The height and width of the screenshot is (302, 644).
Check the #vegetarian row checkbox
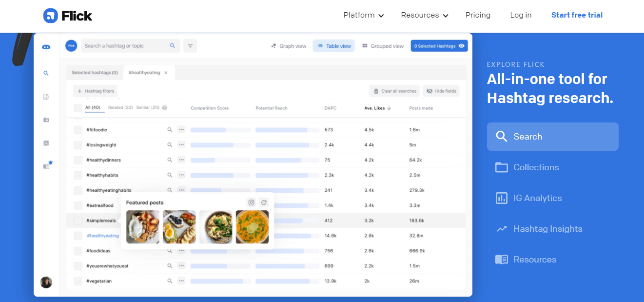[x=78, y=281]
